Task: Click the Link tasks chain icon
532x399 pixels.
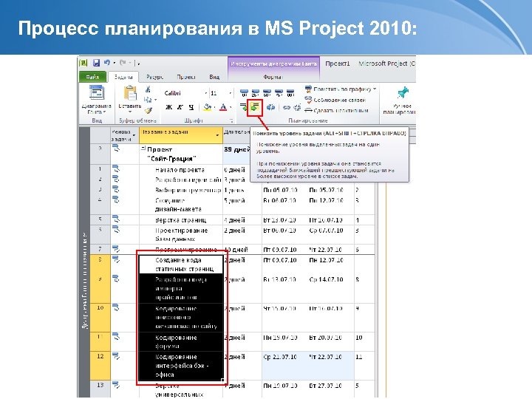Action: (x=287, y=108)
